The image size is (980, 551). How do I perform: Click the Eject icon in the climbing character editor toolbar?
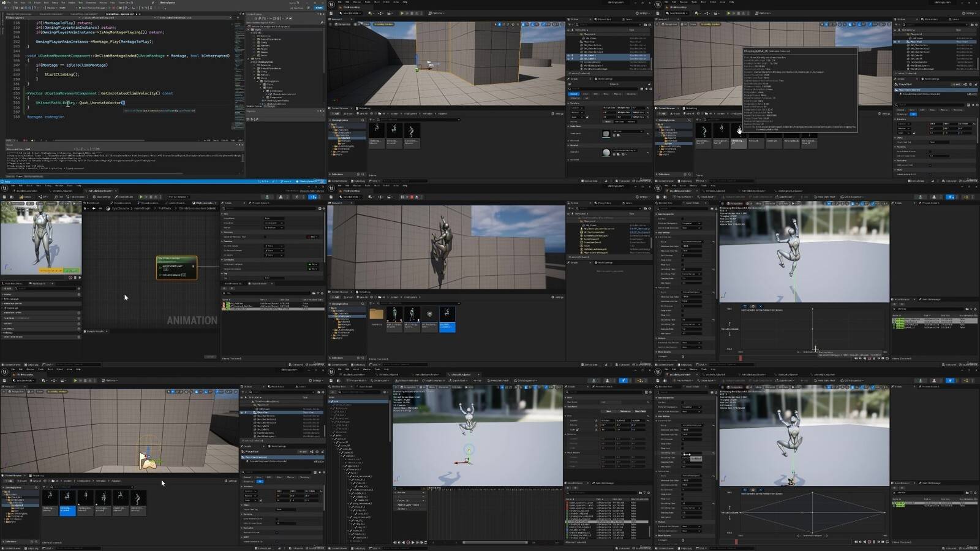pyautogui.click(x=417, y=197)
